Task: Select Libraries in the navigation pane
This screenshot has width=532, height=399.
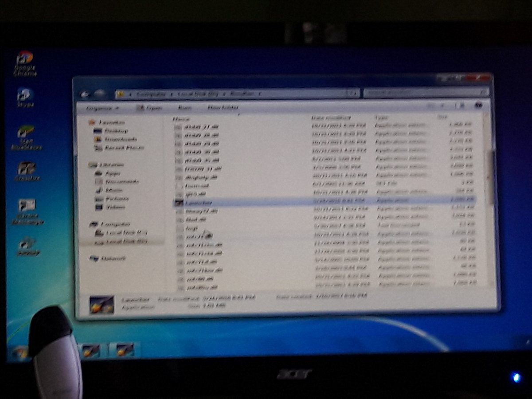Action: tap(106, 164)
